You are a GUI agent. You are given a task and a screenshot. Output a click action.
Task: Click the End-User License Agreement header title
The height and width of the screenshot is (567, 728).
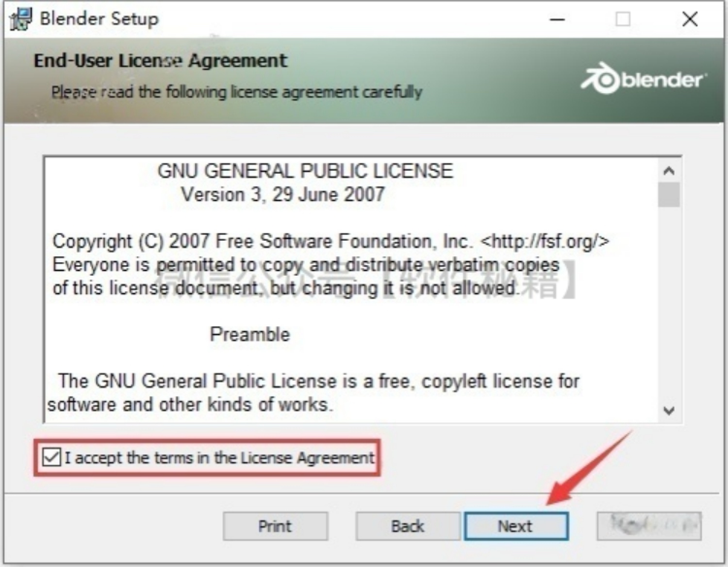click(160, 61)
